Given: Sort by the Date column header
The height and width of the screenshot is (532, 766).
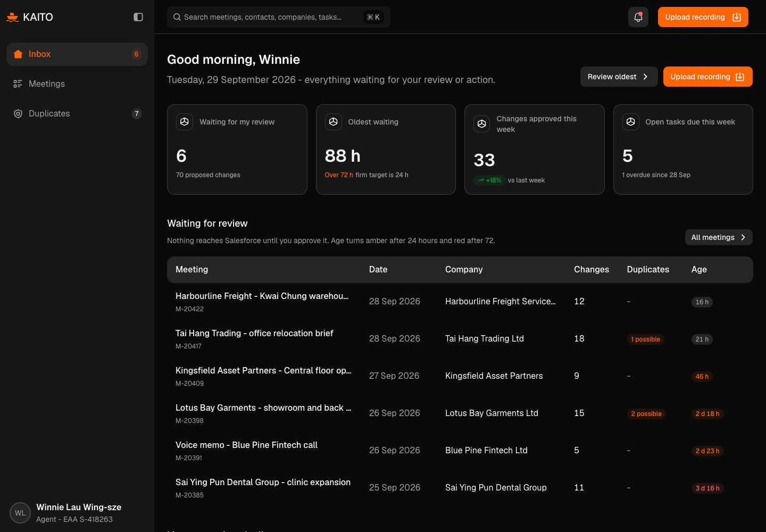Looking at the screenshot, I should point(378,270).
